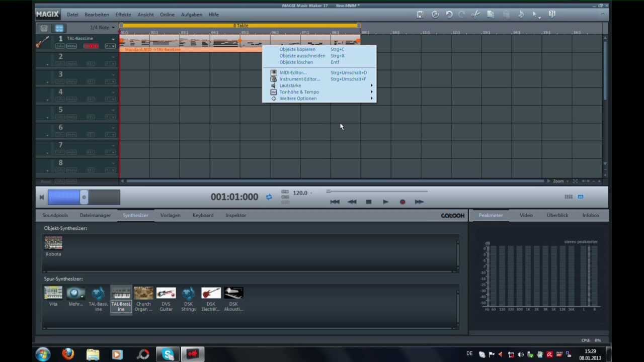The height and width of the screenshot is (362, 644).
Task: Click the position slider above transport buttons
Action: (x=377, y=191)
